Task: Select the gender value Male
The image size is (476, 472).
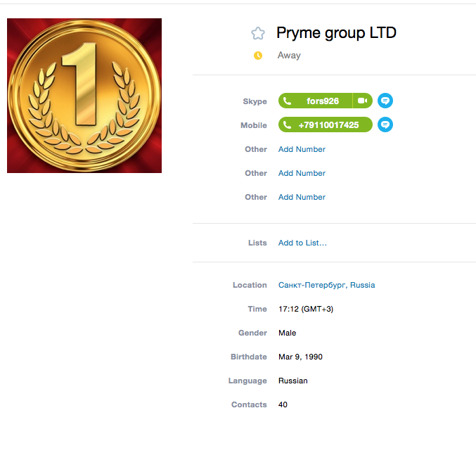Action: [x=287, y=333]
